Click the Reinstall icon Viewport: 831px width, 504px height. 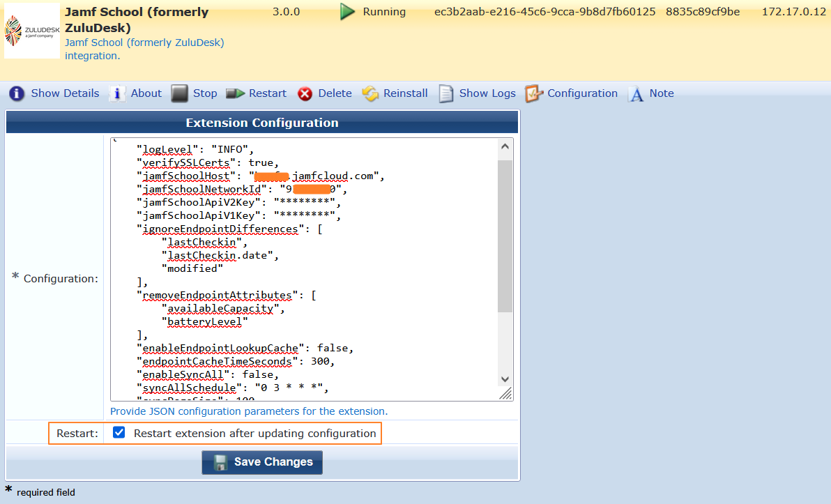click(370, 94)
